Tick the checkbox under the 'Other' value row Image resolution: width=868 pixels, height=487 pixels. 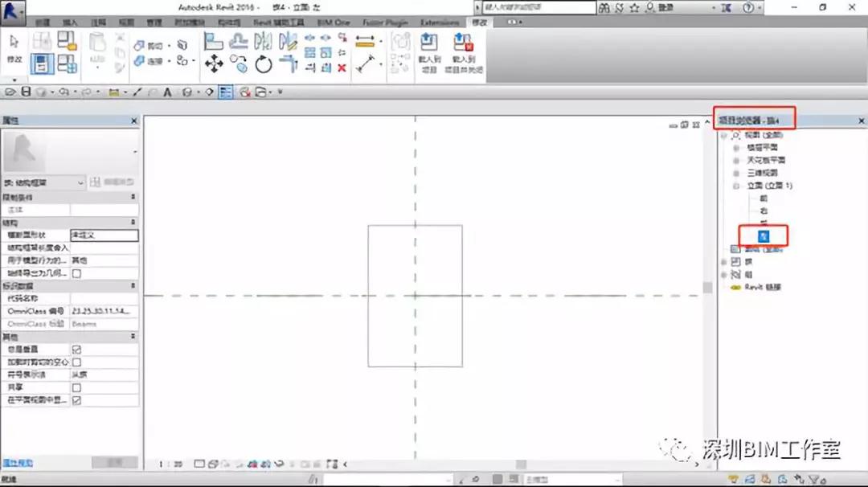76,273
